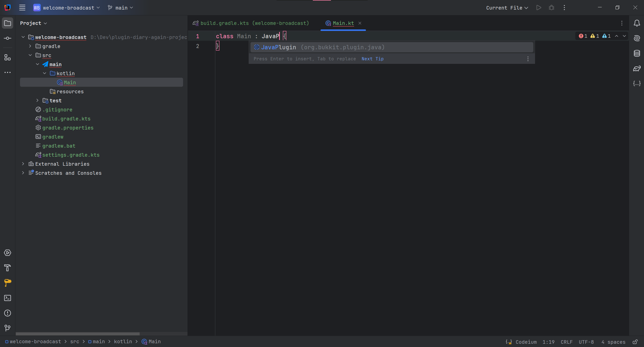
Task: Open the main branch switcher
Action: click(120, 8)
